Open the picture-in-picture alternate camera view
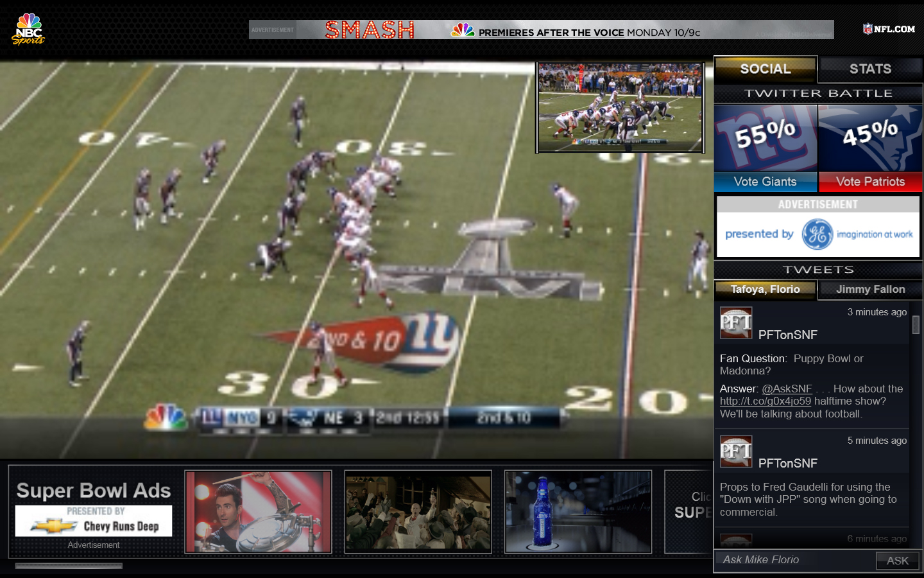 [x=620, y=107]
